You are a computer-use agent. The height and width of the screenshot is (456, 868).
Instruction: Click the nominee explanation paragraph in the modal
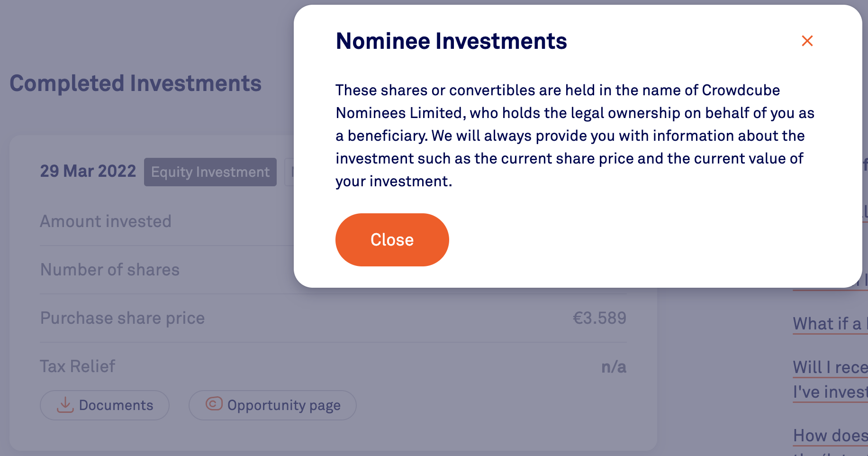pos(574,136)
